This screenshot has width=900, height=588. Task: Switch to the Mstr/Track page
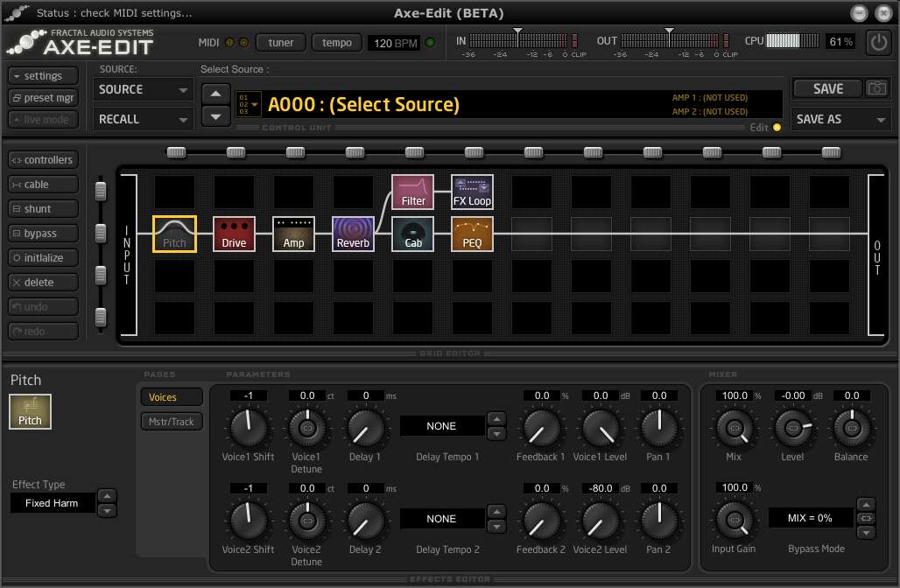172,422
